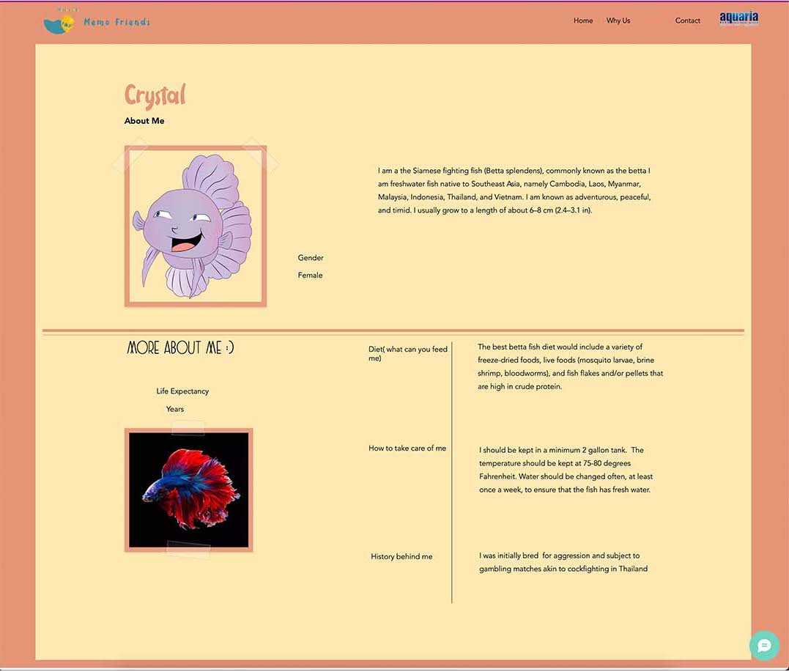Image resolution: width=789 pixels, height=672 pixels.
Task: Open the chat bubble widget
Action: click(764, 646)
